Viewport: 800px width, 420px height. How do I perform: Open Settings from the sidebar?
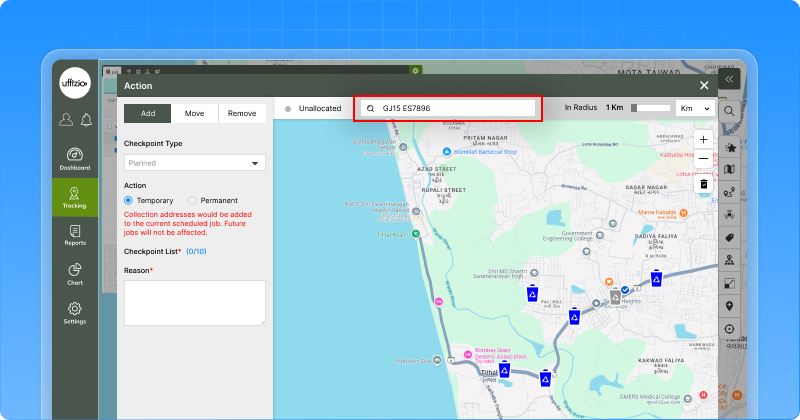tap(75, 313)
